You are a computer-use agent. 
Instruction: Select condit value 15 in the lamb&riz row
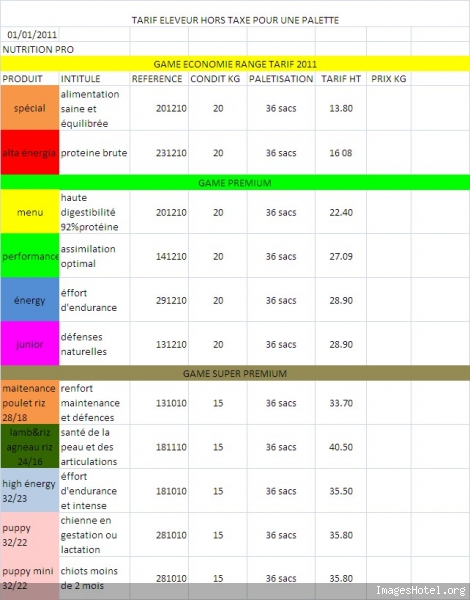[x=218, y=447]
